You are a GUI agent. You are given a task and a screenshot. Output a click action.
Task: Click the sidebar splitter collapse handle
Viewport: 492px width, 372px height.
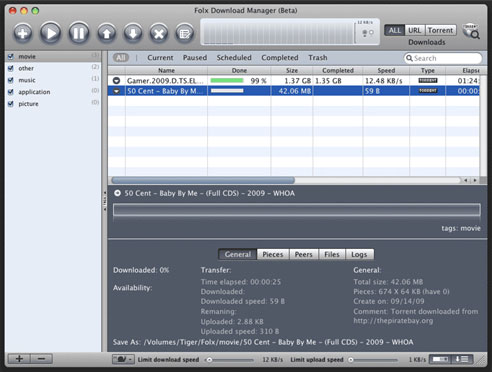click(x=105, y=201)
